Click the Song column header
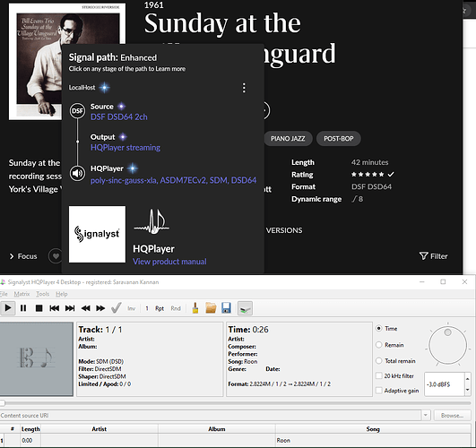476x448 pixels. click(373, 429)
